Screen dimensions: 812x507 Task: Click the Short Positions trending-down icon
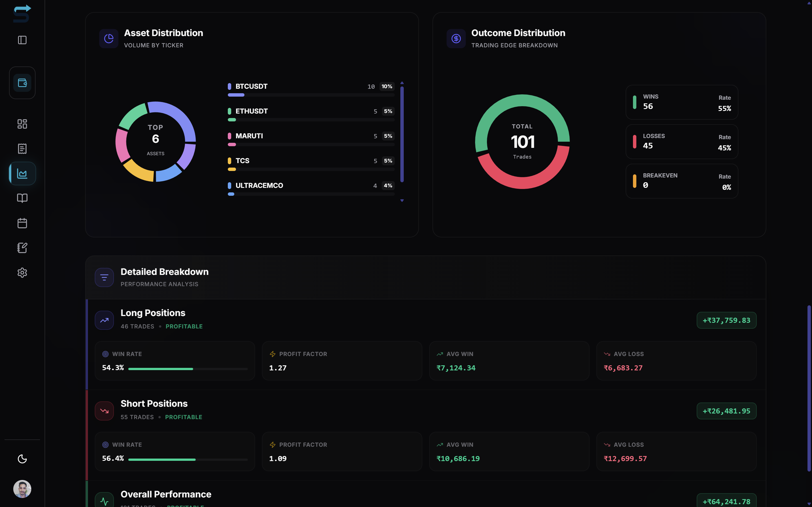pos(104,411)
